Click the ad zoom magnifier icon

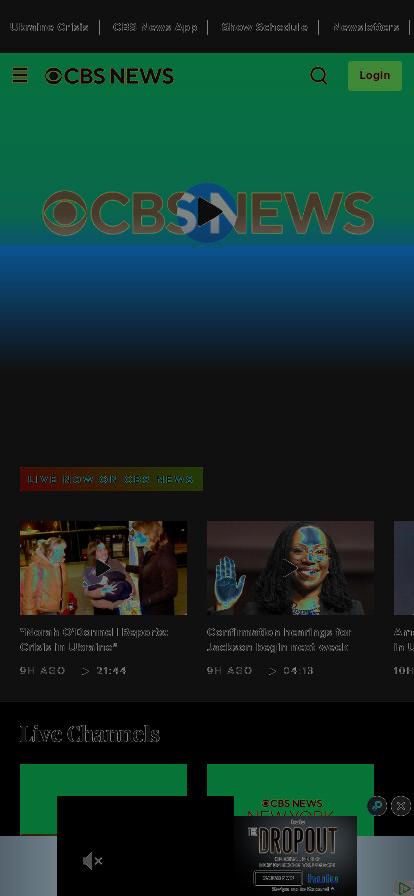point(377,806)
